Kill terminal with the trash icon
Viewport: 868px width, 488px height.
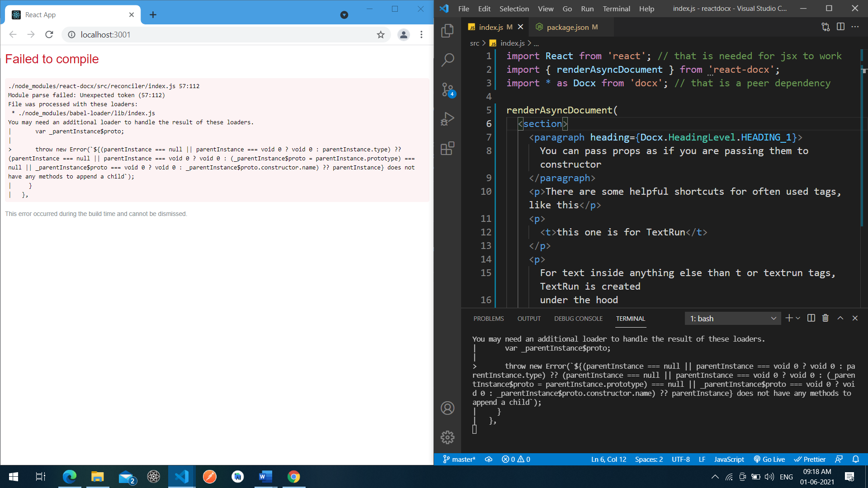click(826, 318)
